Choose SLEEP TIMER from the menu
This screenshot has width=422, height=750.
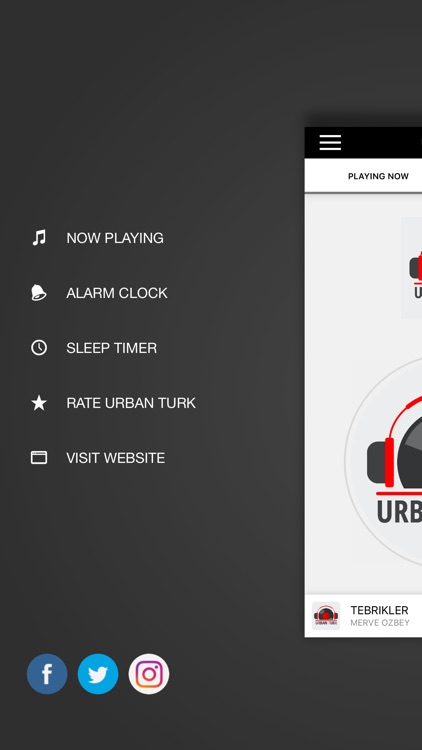pyautogui.click(x=111, y=348)
